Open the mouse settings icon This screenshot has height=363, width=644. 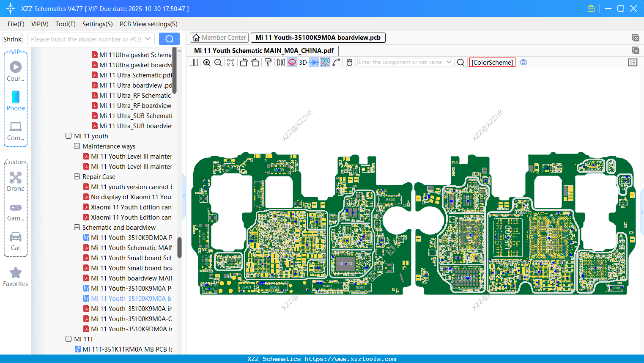349,62
